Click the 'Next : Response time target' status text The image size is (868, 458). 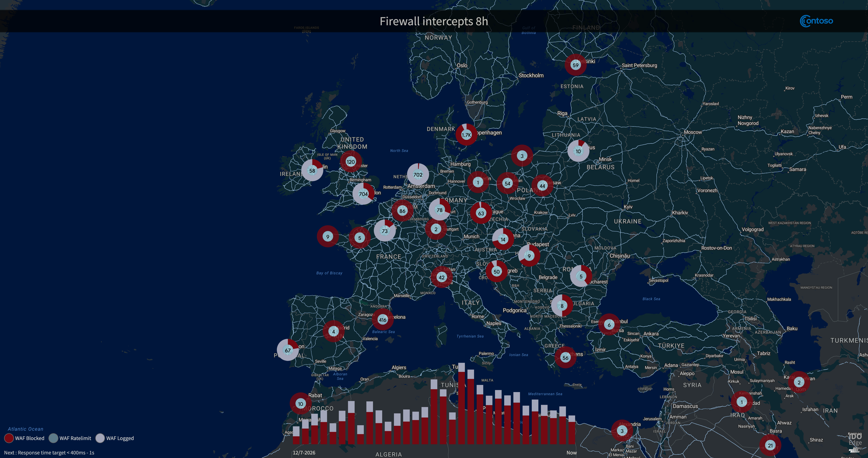pyautogui.click(x=49, y=453)
